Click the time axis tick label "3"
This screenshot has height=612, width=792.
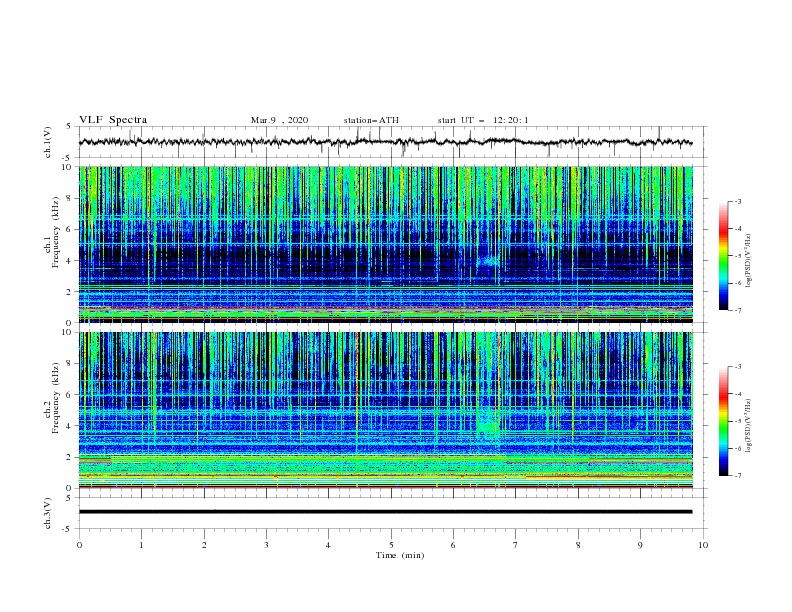266,545
